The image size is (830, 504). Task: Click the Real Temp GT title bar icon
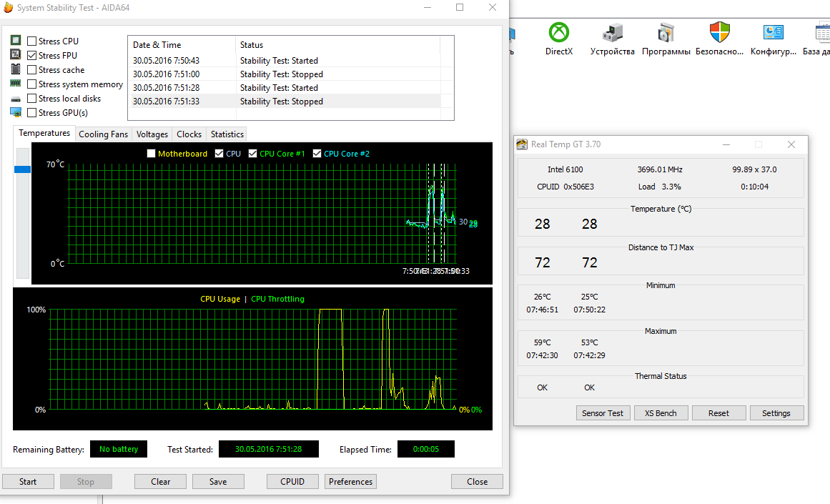522,144
